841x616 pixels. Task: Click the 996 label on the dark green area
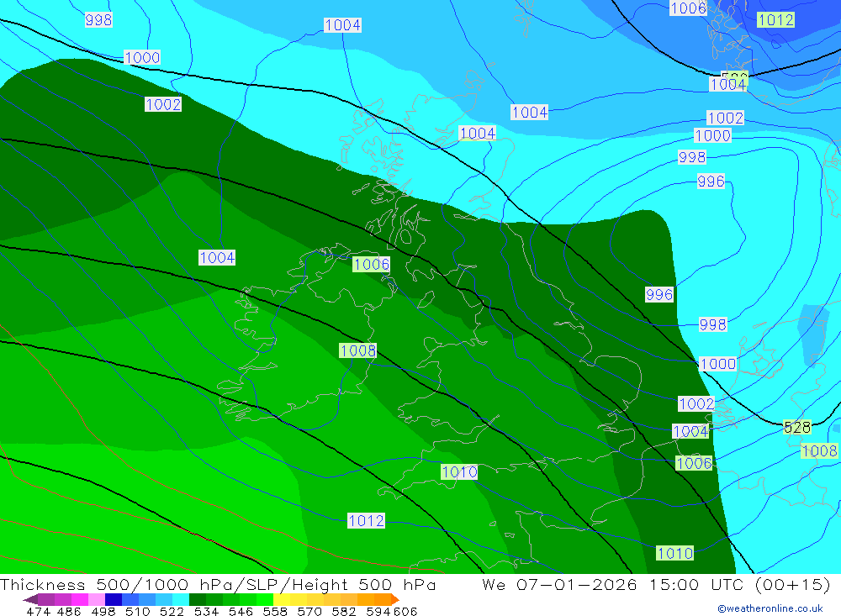pos(659,294)
